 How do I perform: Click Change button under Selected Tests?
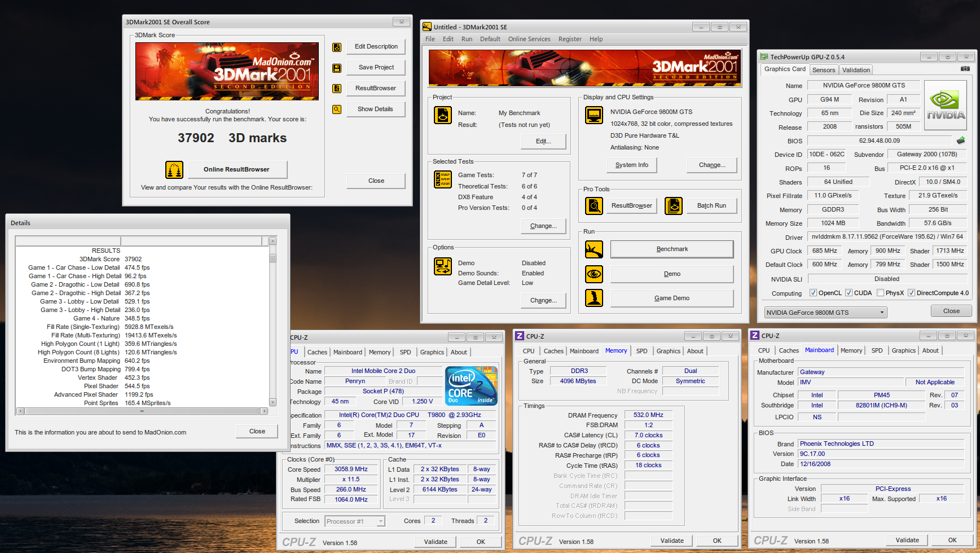[x=543, y=226]
